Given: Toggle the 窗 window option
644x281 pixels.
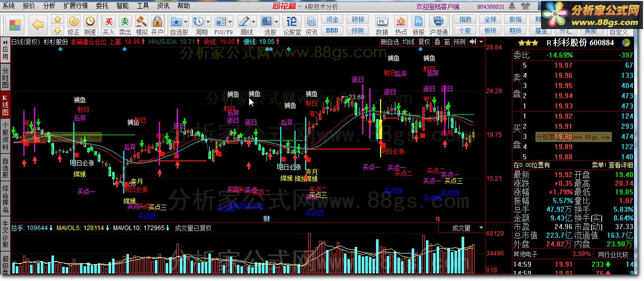Looking at the screenshot, I should click(446, 42).
